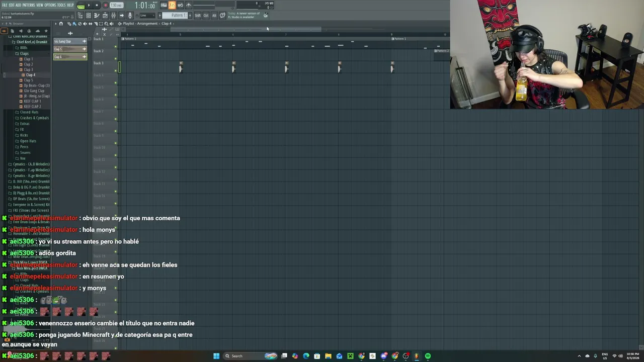The image size is (644, 362).
Task: Select the playlist Delete tool
Action: 79,24
